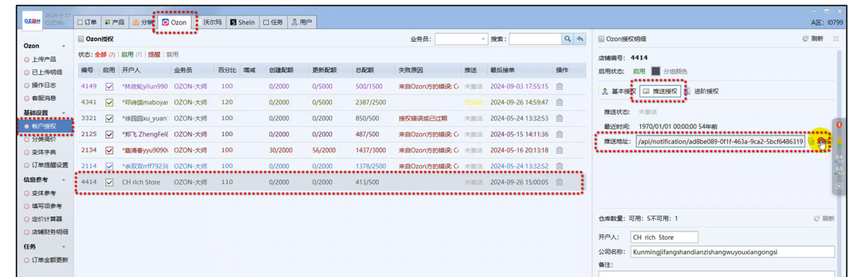
Task: Collapse the 信息参考 sidebar section
Action: (63, 179)
